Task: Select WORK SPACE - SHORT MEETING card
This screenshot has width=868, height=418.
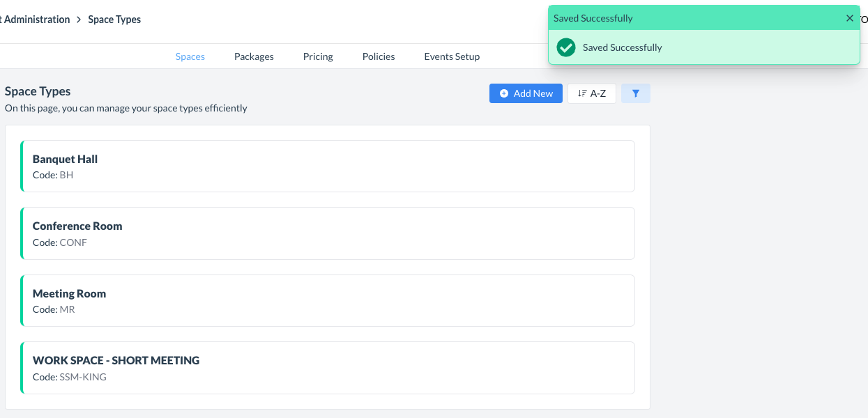Action: [328, 368]
